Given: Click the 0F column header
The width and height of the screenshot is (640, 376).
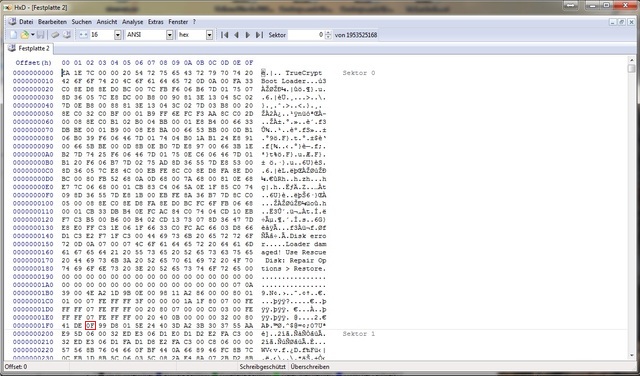Looking at the screenshot, I should click(x=249, y=63).
